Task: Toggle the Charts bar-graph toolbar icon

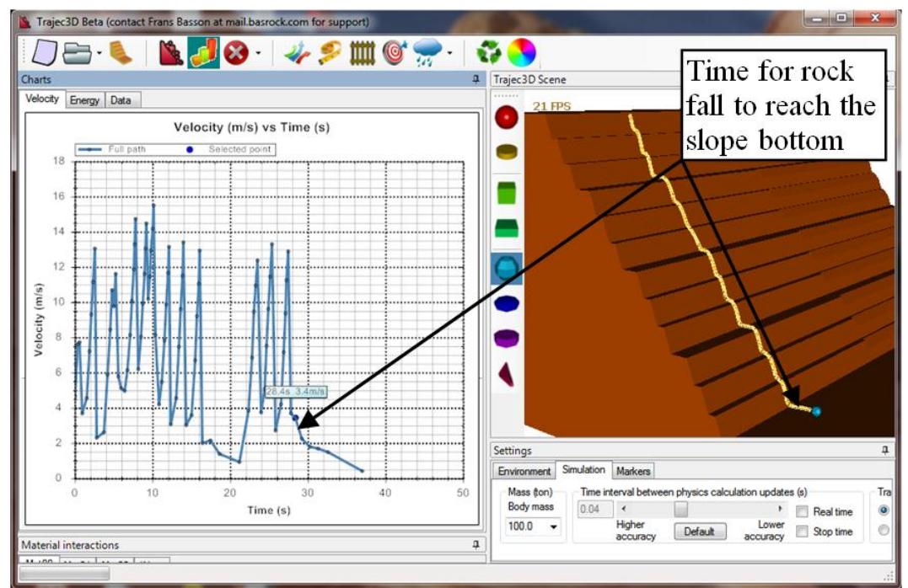Action: [203, 53]
